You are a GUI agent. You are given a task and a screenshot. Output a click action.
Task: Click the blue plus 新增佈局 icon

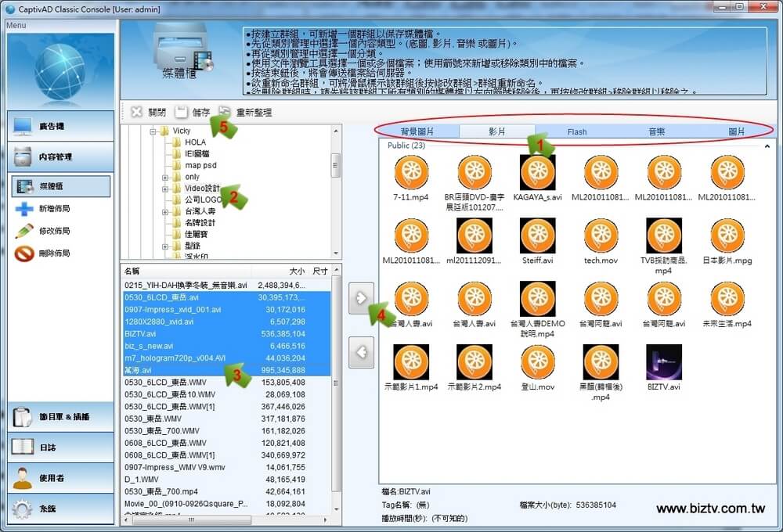point(24,209)
